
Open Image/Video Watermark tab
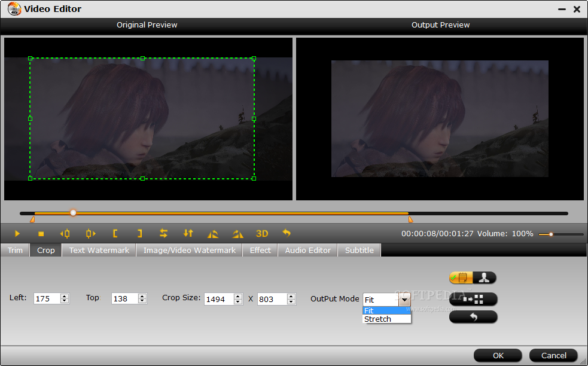click(190, 250)
